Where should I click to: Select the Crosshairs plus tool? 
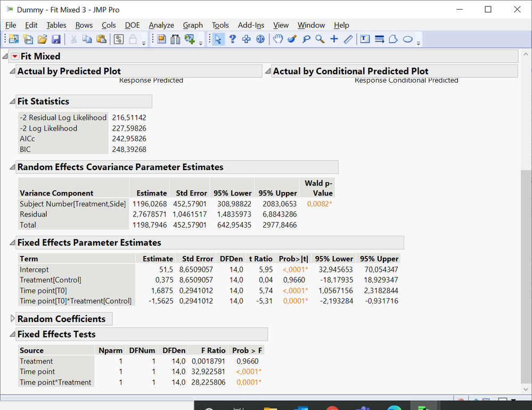pyautogui.click(x=334, y=39)
